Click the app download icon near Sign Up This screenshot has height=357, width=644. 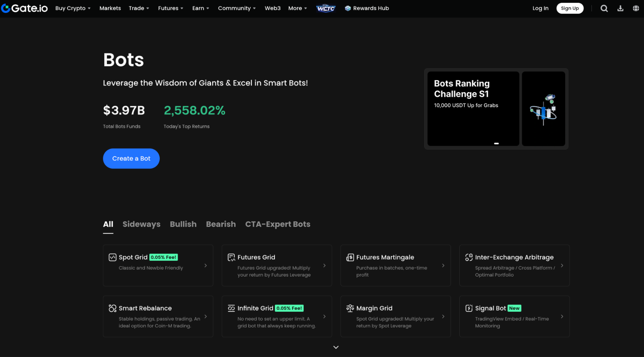[620, 8]
